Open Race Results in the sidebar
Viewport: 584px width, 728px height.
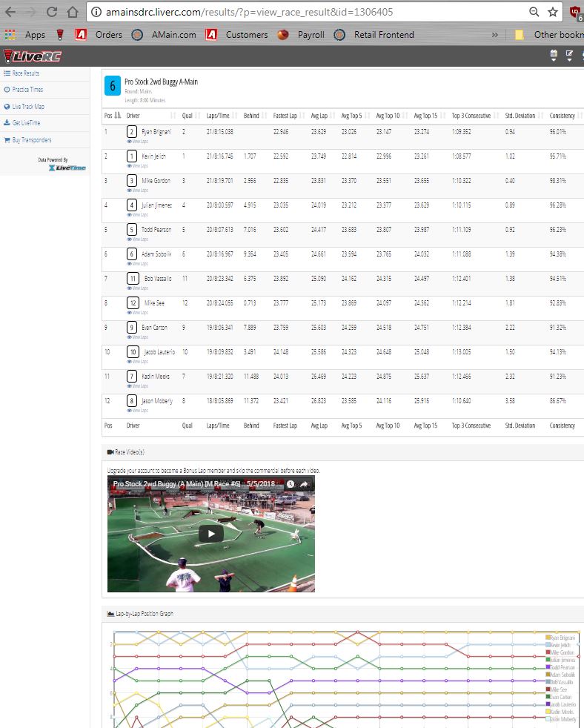(x=25, y=73)
